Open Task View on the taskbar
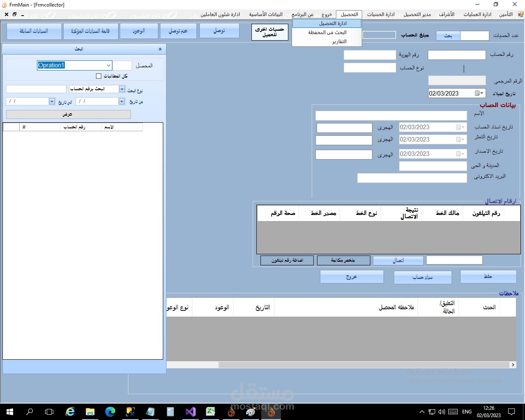 [x=49, y=411]
